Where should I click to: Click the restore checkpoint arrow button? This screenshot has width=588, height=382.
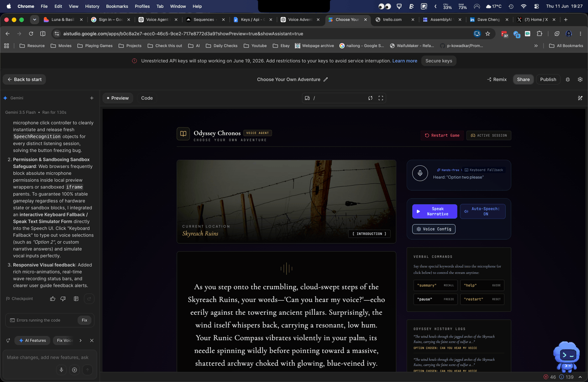point(89,298)
